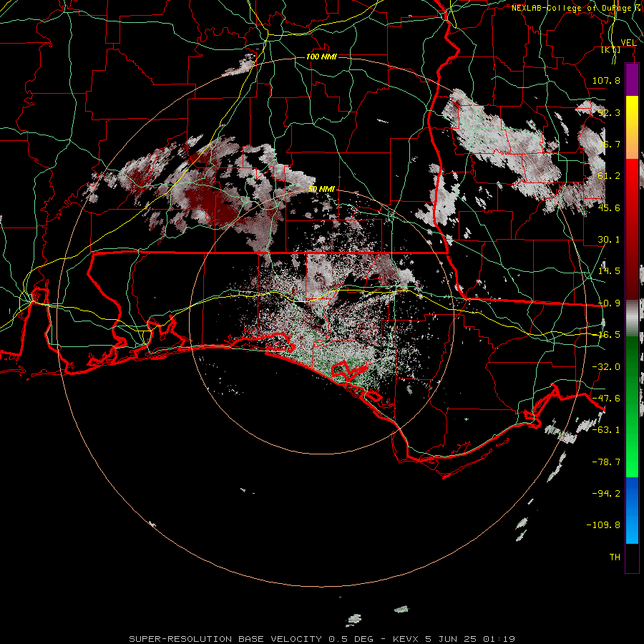The height and width of the screenshot is (644, 644).
Task: Pick the purple segment atop the color bar
Action: click(632, 80)
